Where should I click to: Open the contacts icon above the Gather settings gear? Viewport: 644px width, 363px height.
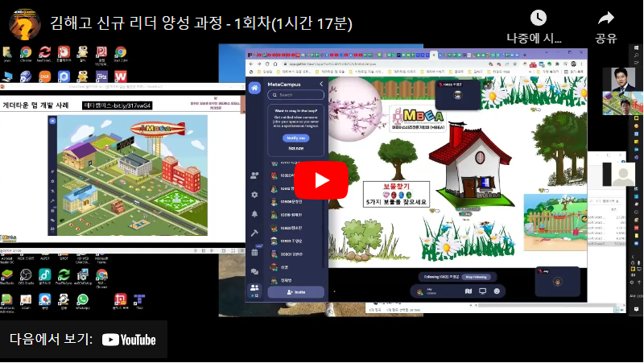254,175
